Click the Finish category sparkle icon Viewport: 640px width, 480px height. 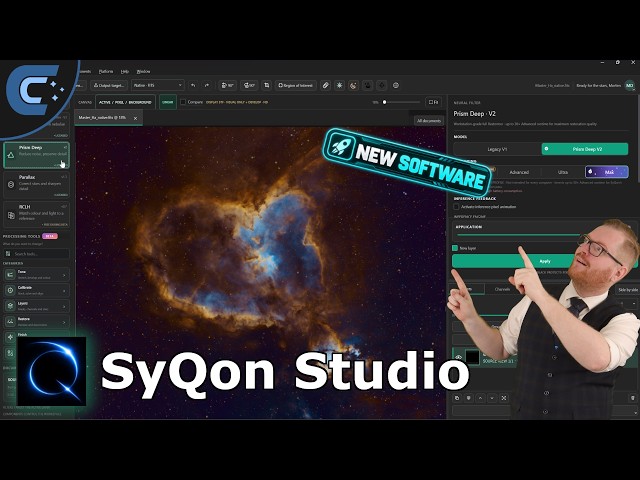tap(10, 337)
